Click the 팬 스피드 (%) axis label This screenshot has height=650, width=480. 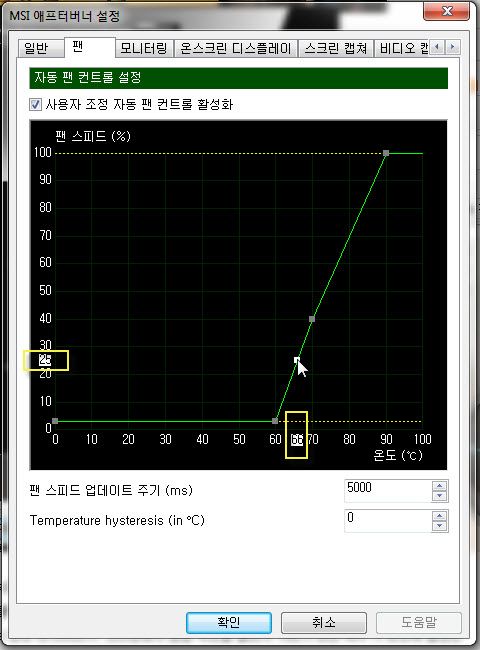[93, 136]
